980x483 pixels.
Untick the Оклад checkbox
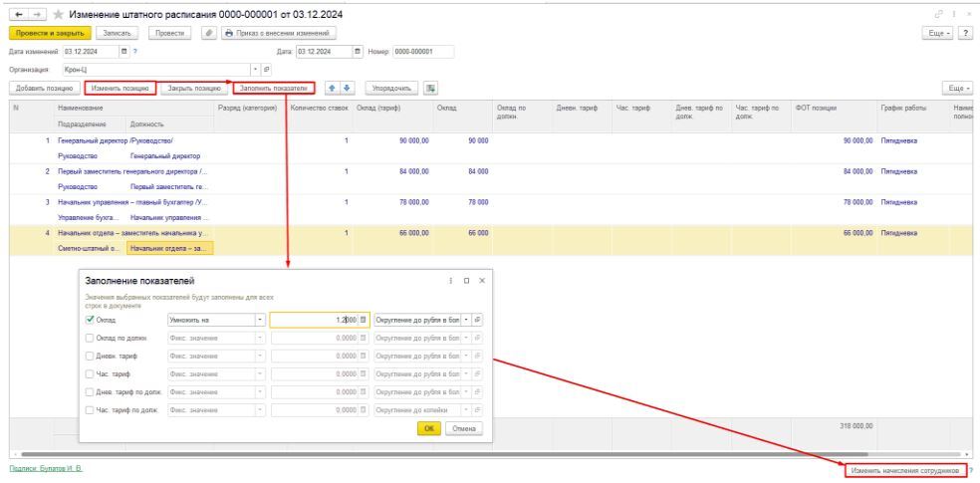click(x=90, y=320)
